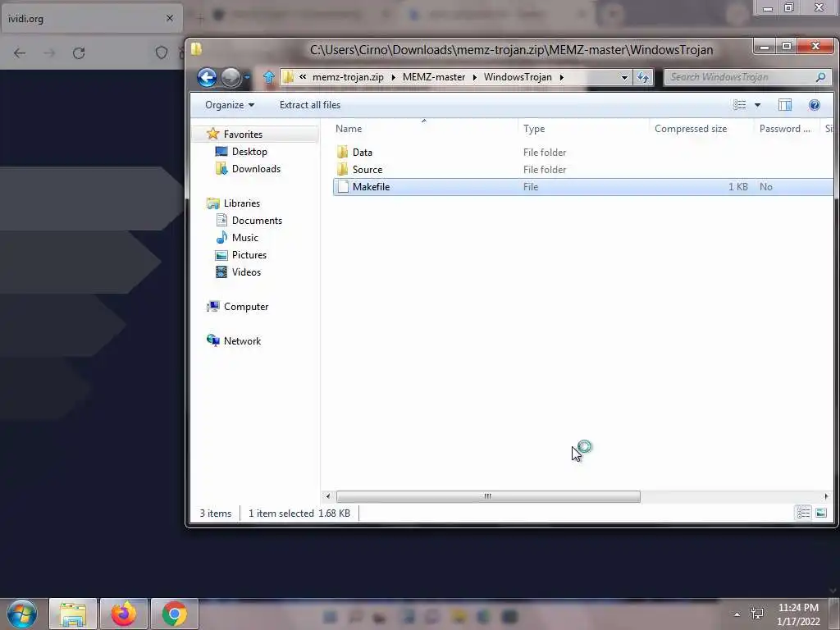
Task: Select the Data folder
Action: point(362,152)
